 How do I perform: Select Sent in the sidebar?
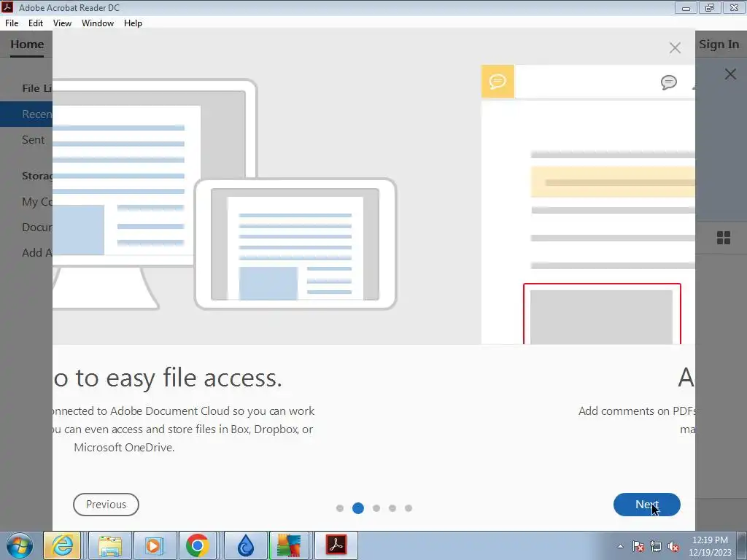(34, 139)
